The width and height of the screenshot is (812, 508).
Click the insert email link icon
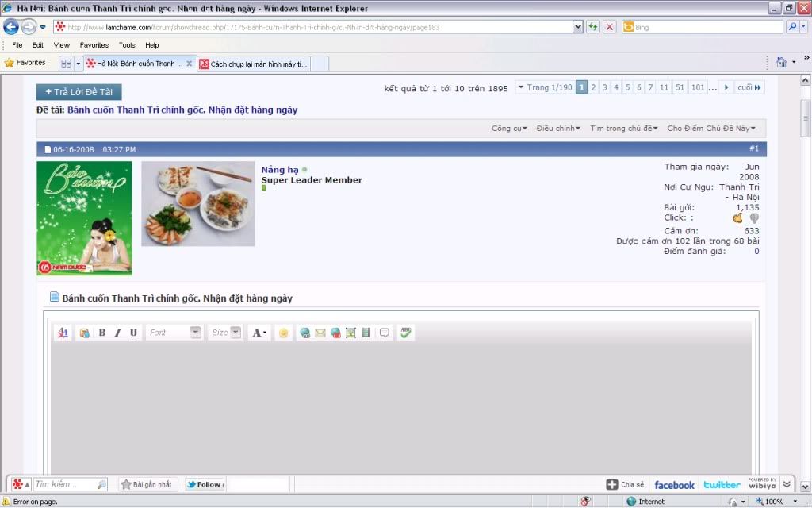[x=320, y=333]
